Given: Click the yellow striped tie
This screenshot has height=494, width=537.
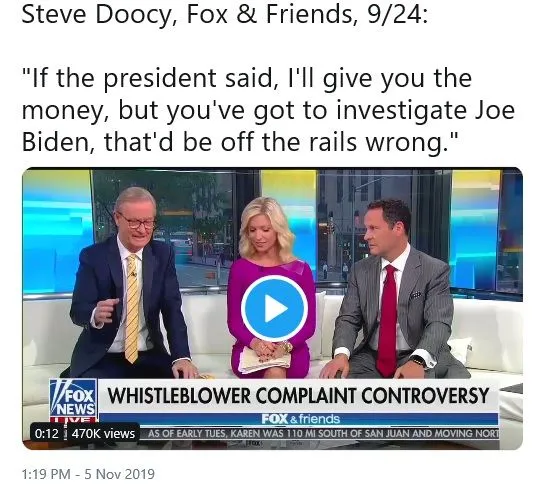Looking at the screenshot, I should tap(132, 308).
